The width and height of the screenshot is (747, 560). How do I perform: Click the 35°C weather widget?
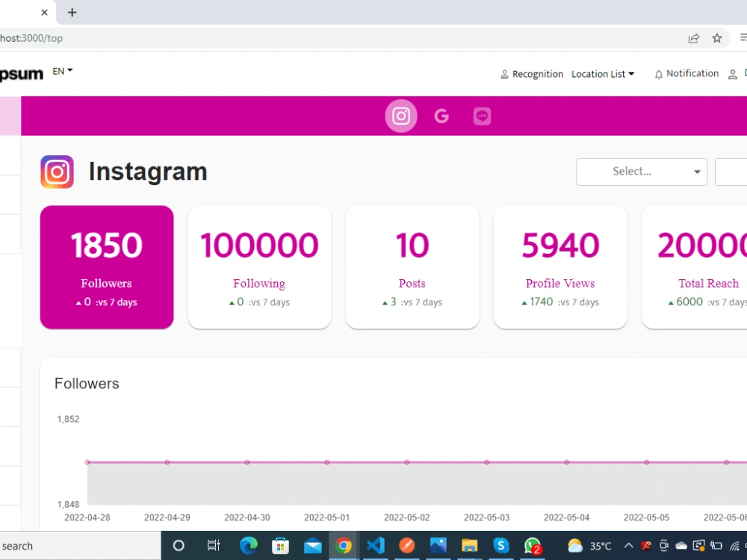point(589,546)
